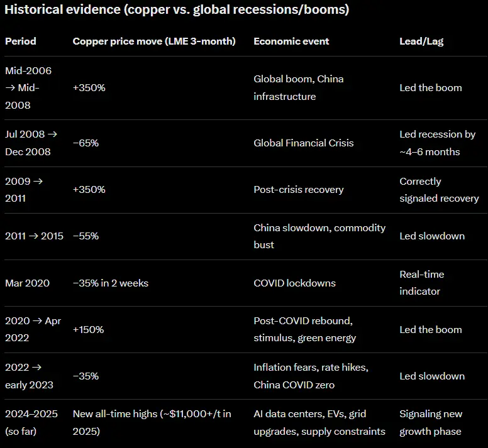Click the 'Real-time indicator' cell

click(422, 283)
